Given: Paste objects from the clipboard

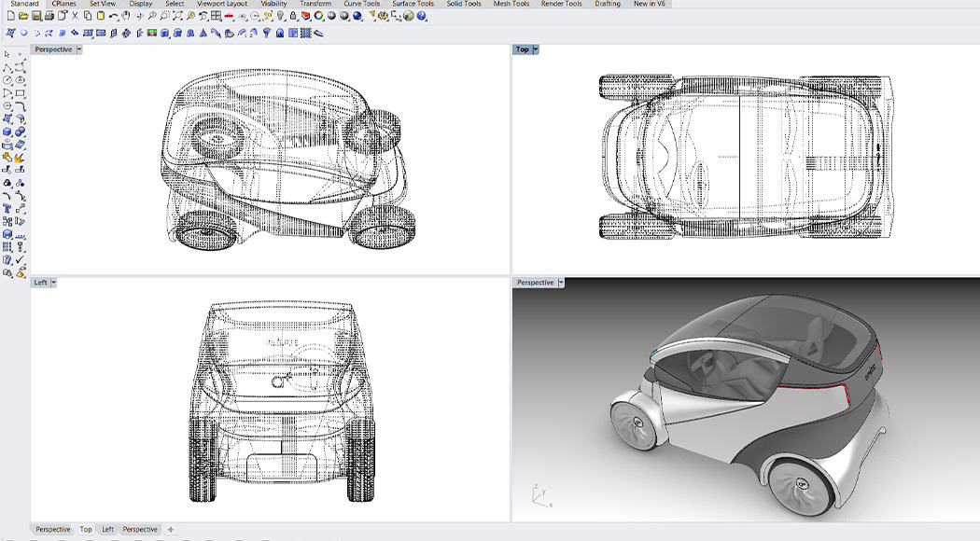Looking at the screenshot, I should click(x=99, y=17).
